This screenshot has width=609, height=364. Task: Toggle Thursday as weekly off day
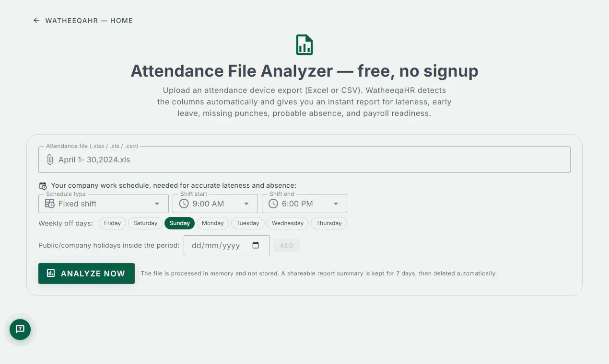click(x=329, y=223)
